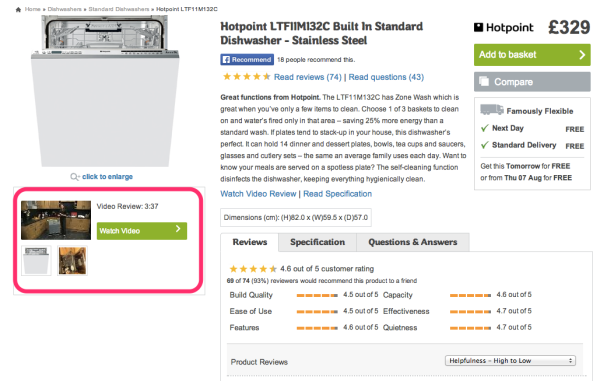Click the Compare icon button
This screenshot has height=381, width=600.
(484, 81)
